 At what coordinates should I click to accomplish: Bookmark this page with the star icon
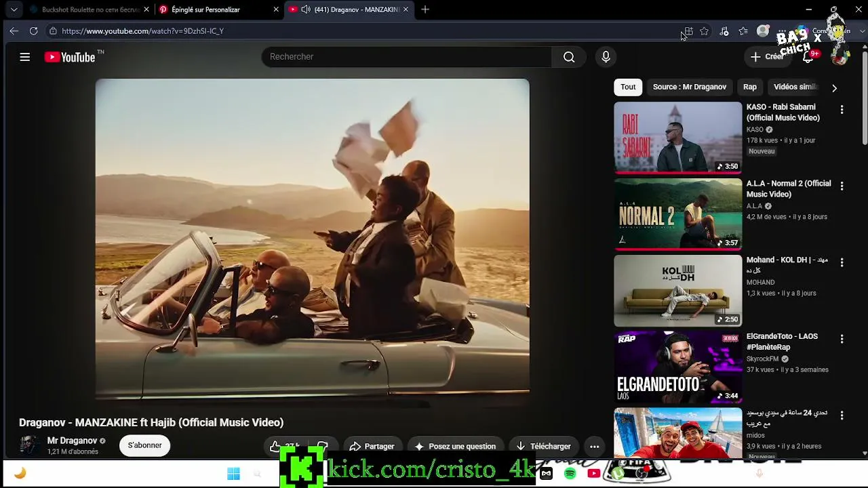pos(705,31)
